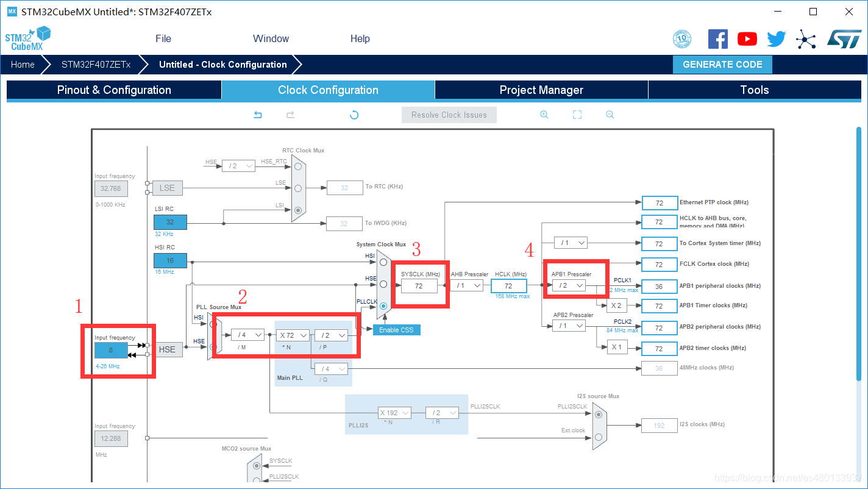Select PLLCLK in System Clock Mux
This screenshot has height=489, width=868.
point(383,306)
